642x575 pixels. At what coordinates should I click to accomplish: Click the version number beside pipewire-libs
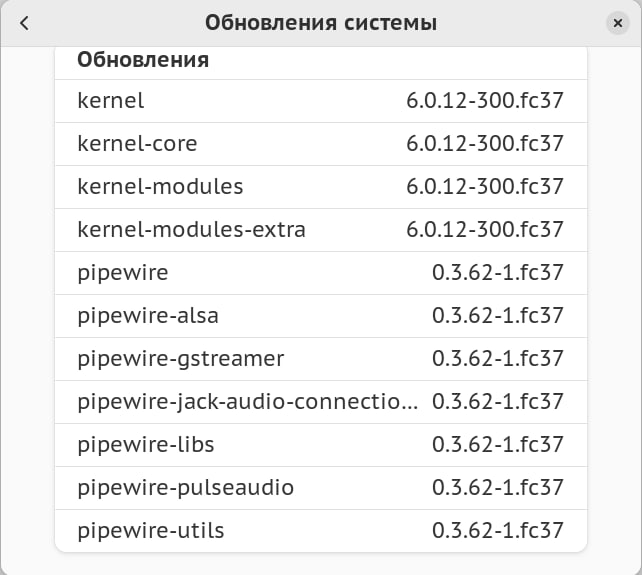498,444
